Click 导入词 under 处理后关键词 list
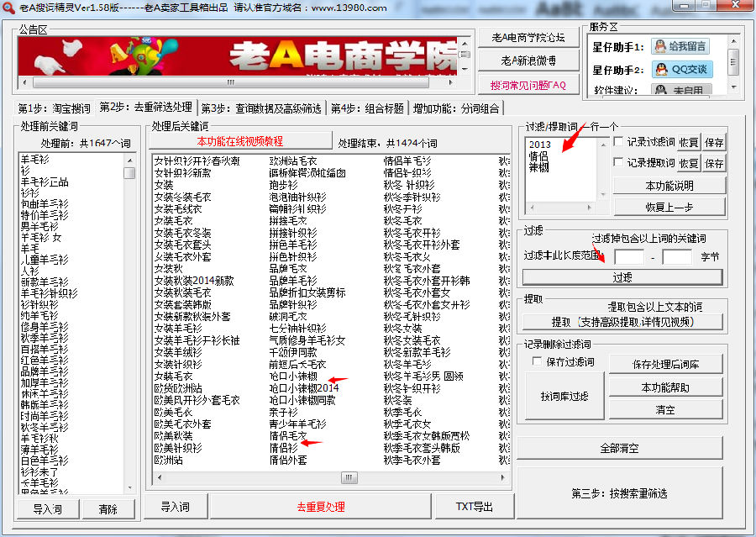Viewport: 756px width, 537px height. [176, 507]
